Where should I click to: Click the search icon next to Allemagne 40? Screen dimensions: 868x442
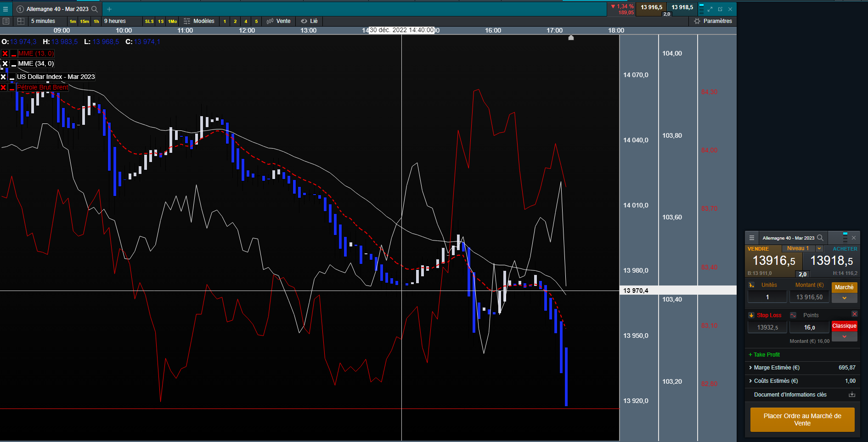click(95, 9)
